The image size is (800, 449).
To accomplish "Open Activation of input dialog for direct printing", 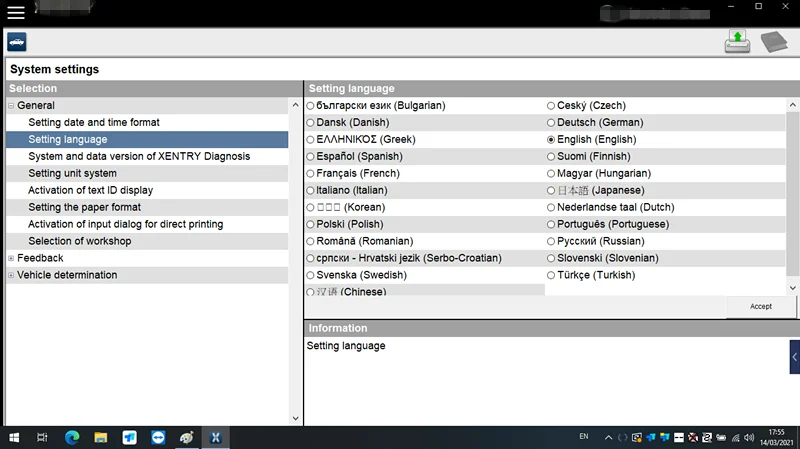I will (126, 224).
